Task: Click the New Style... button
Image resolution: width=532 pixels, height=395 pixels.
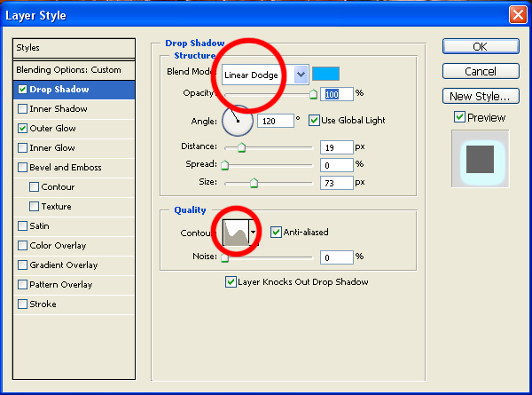Action: pyautogui.click(x=481, y=97)
